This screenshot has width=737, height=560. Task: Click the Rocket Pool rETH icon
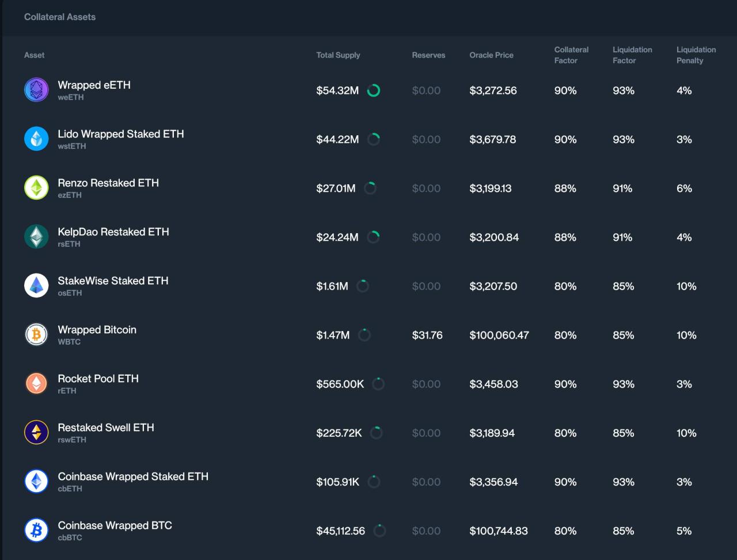(x=36, y=384)
